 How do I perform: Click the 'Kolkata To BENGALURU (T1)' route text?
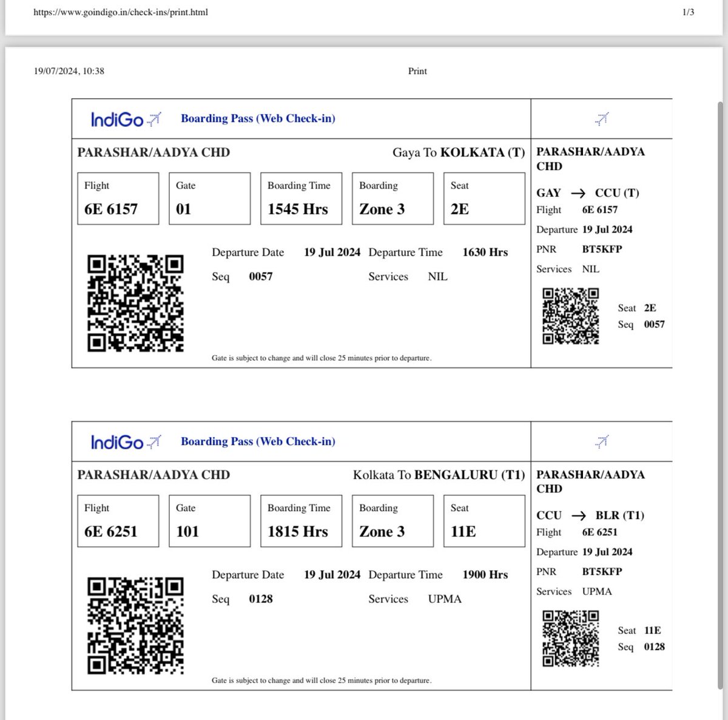[x=439, y=475]
